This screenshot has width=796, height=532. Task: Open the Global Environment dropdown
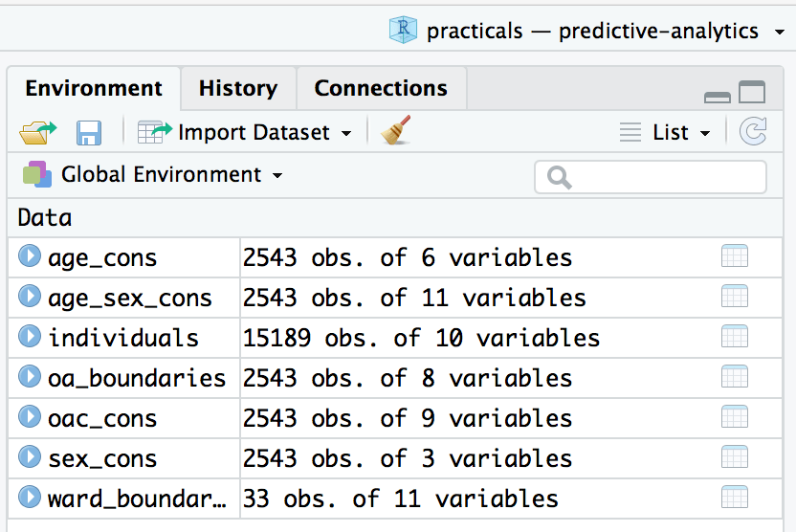(153, 175)
